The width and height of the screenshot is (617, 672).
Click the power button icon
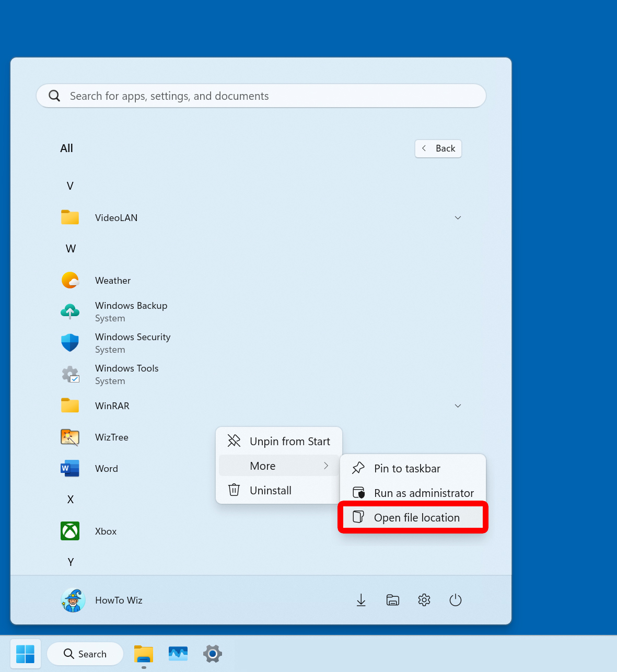pos(455,600)
